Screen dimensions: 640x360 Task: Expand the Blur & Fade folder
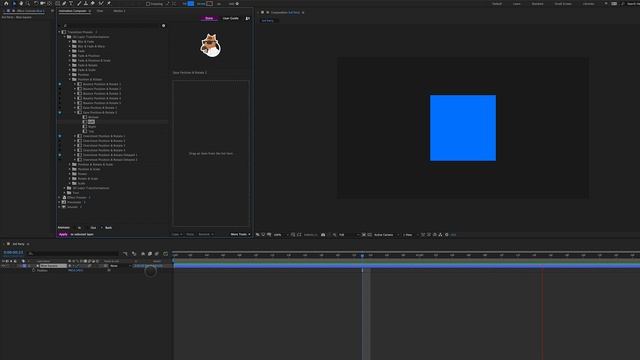click(70, 42)
